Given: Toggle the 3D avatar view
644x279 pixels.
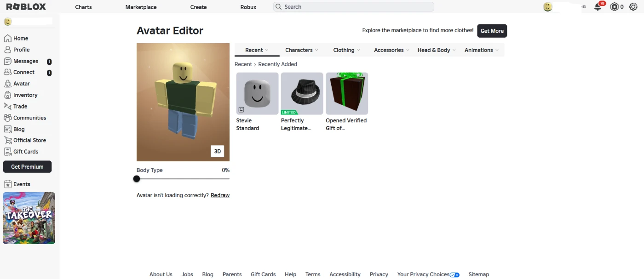Looking at the screenshot, I should tap(218, 151).
